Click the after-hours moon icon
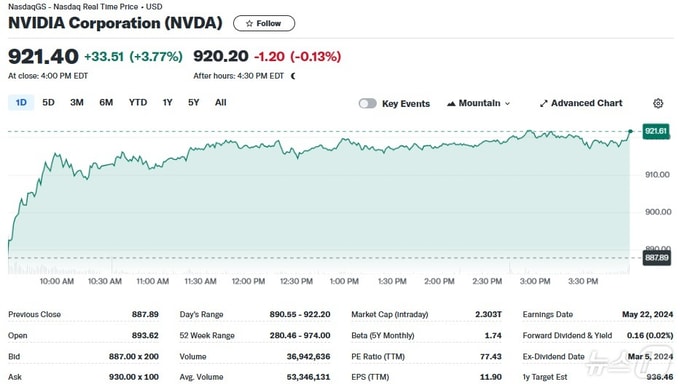The width and height of the screenshot is (680, 387). tap(293, 76)
